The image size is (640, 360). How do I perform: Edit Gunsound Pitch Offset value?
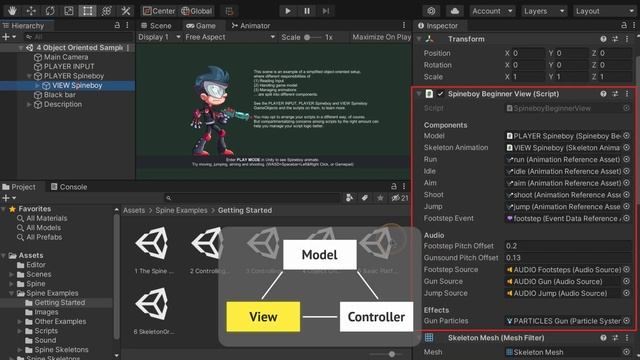click(x=568, y=258)
